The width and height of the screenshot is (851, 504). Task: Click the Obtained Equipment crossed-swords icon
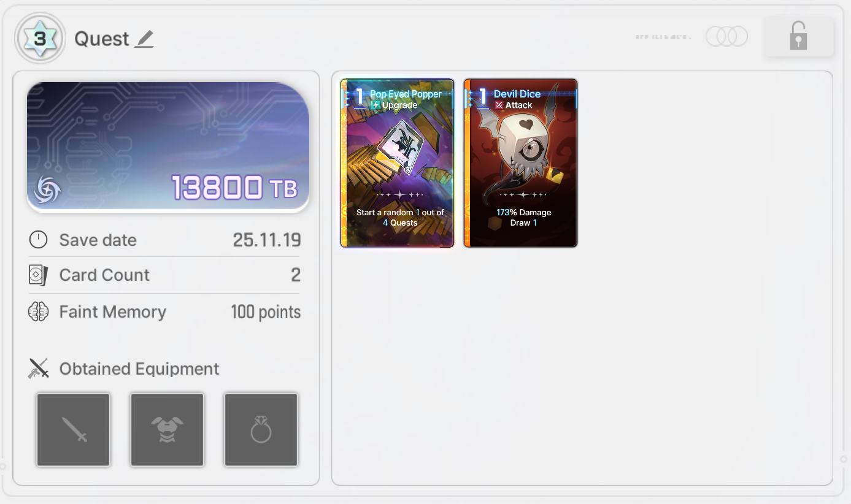point(39,368)
